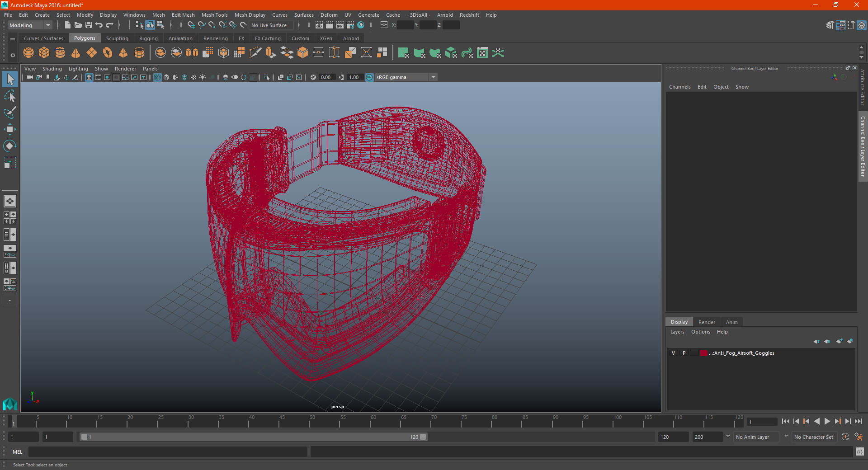Click the Redo arrow icon
This screenshot has width=868, height=470.
[109, 25]
